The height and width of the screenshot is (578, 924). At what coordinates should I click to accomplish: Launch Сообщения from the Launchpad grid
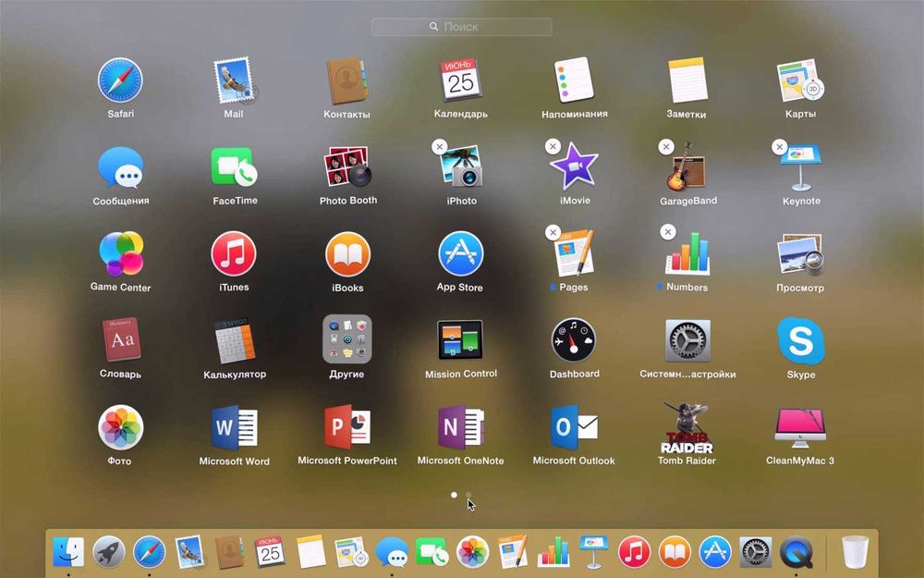point(121,167)
